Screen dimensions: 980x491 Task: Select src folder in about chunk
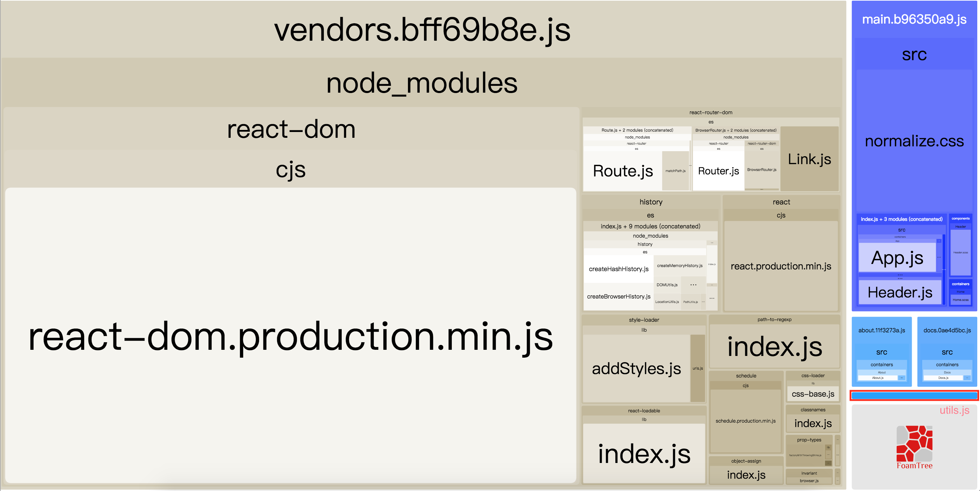pos(882,352)
